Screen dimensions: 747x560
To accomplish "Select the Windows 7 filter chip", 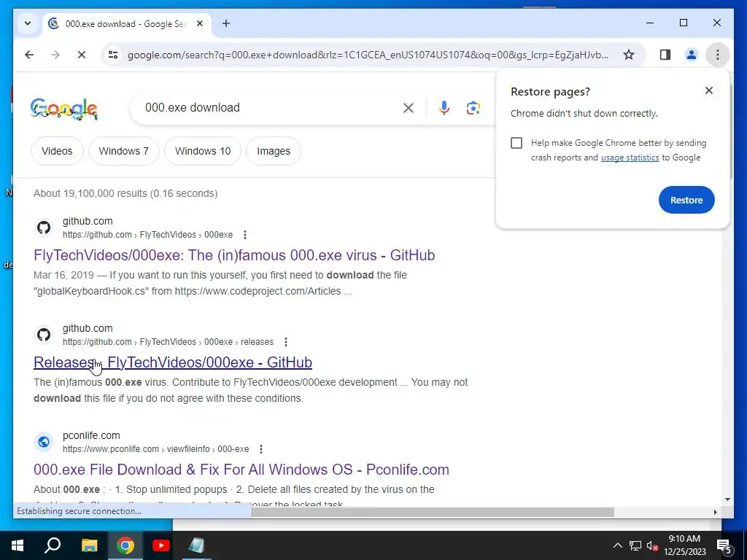I will point(124,151).
